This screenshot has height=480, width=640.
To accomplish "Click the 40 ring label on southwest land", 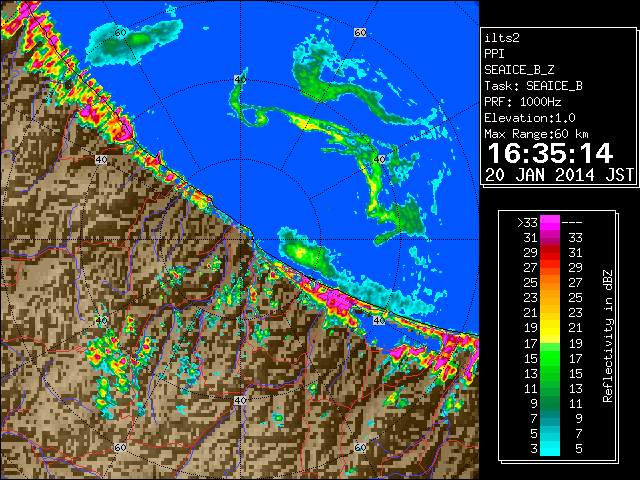I will 101,320.
